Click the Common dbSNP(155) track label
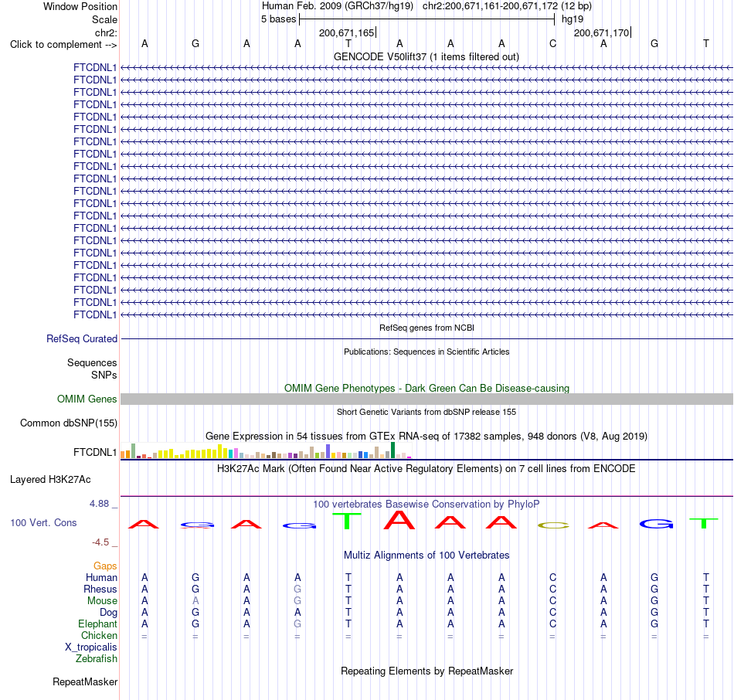 pyautogui.click(x=69, y=423)
